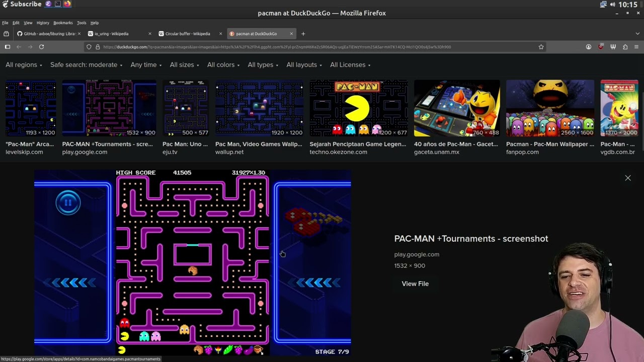Open the All Licenses filter dropdown

click(350, 65)
